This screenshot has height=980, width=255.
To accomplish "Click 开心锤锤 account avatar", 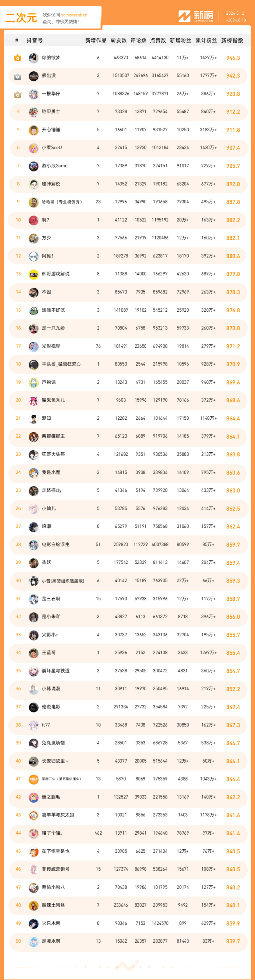I will pyautogui.click(x=34, y=130).
